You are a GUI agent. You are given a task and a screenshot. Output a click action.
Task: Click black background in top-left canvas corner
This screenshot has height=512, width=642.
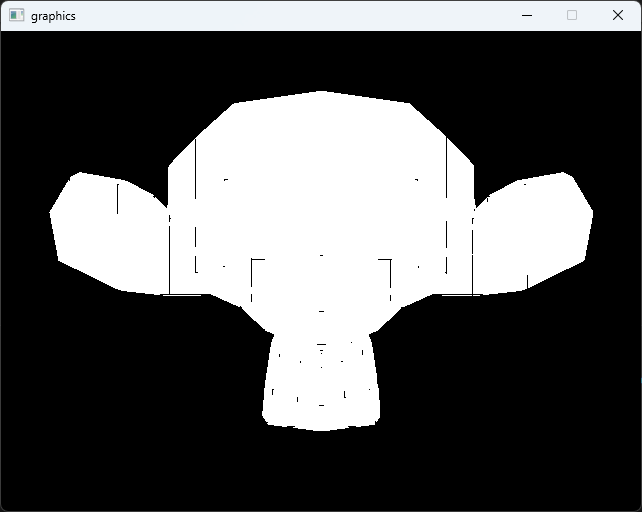click(30, 60)
